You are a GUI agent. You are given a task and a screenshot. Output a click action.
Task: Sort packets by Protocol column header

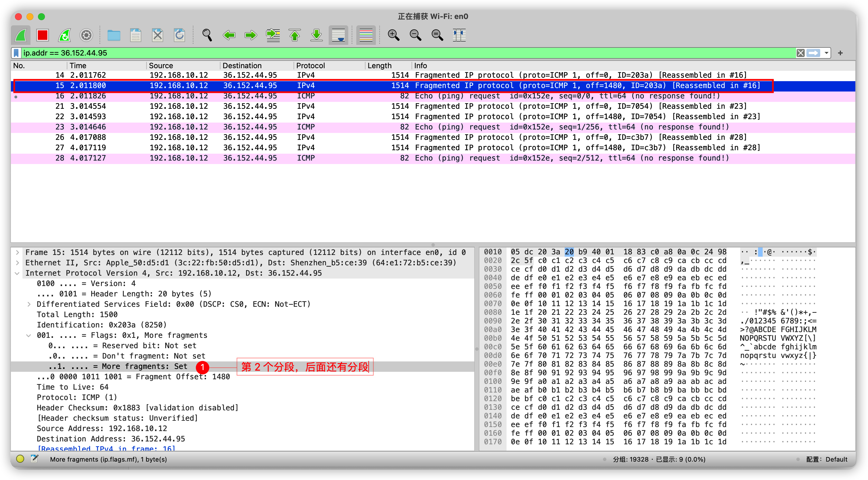[310, 65]
